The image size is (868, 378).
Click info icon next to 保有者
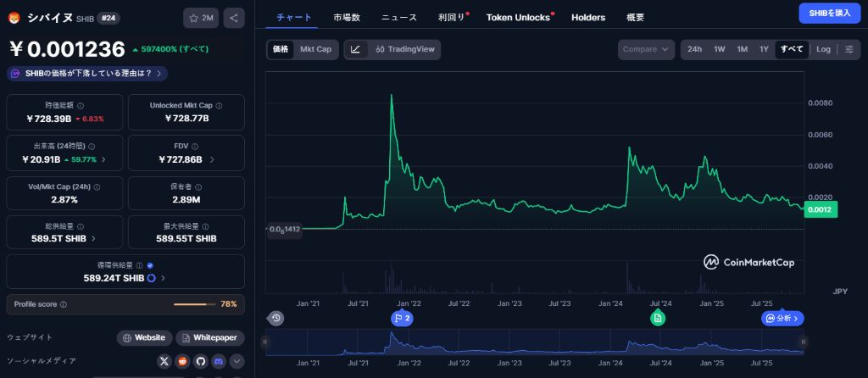pyautogui.click(x=198, y=187)
